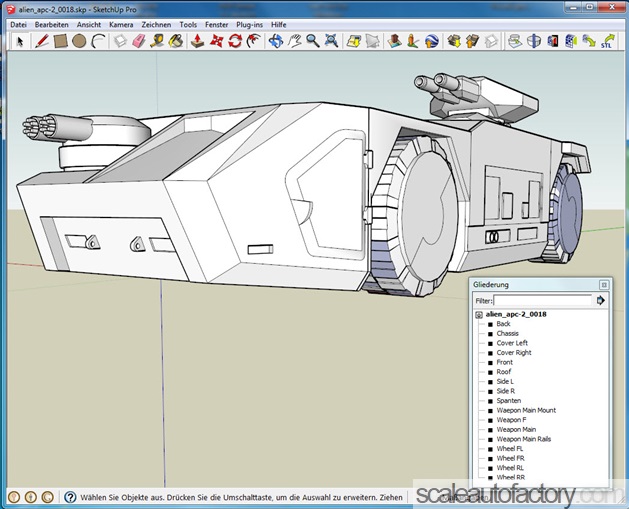Image resolution: width=629 pixels, height=509 pixels.
Task: Activate the Push/Pull tool
Action: coord(197,41)
